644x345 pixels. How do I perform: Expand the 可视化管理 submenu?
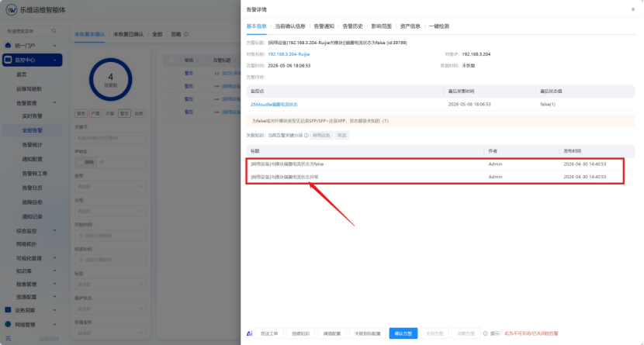[54, 258]
